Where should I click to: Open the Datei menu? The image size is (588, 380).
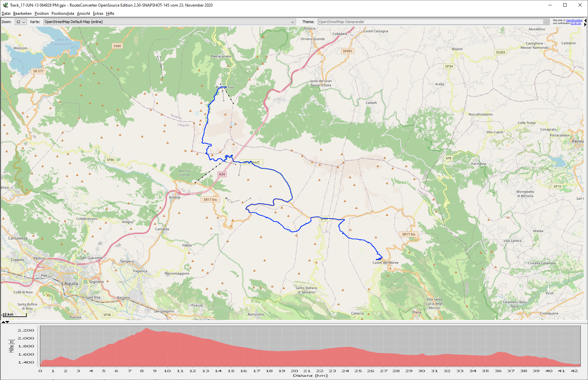click(x=6, y=14)
